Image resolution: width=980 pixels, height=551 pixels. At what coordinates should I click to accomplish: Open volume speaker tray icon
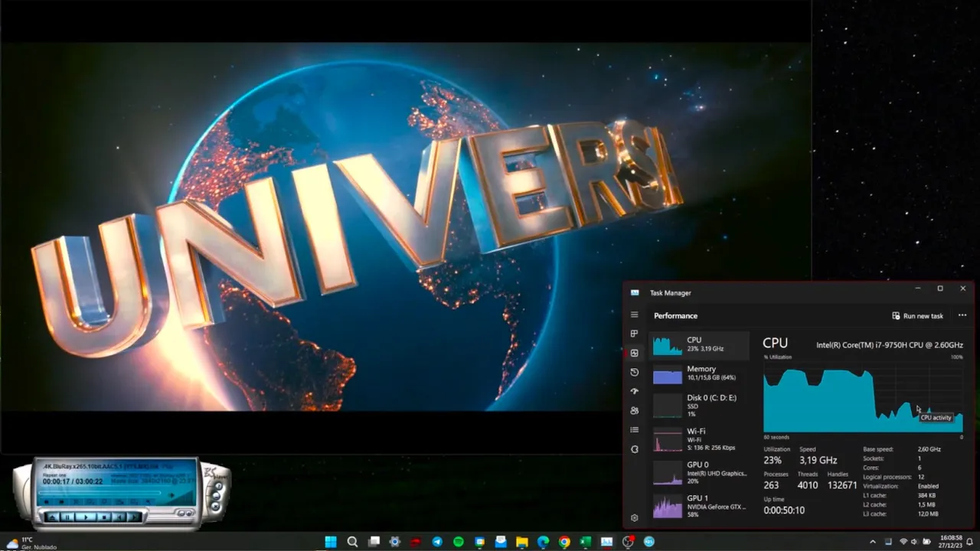914,542
